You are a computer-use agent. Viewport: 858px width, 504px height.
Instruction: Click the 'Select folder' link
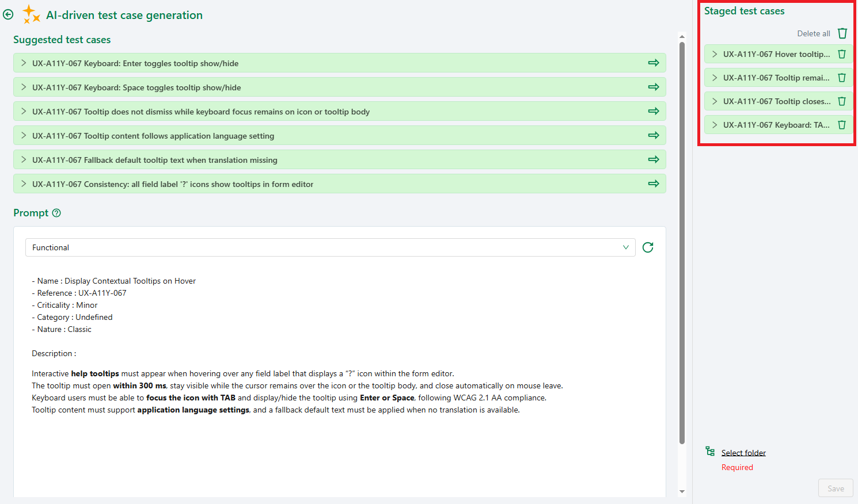(x=743, y=452)
